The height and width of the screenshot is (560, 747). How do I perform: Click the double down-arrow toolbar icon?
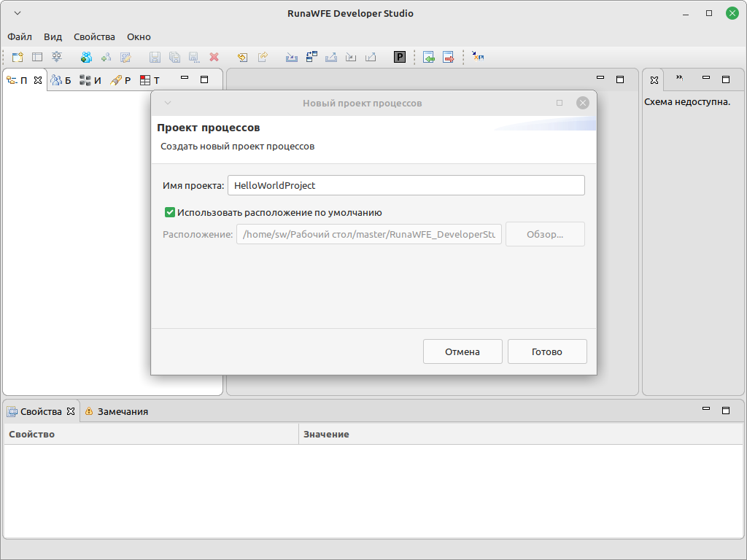[57, 57]
